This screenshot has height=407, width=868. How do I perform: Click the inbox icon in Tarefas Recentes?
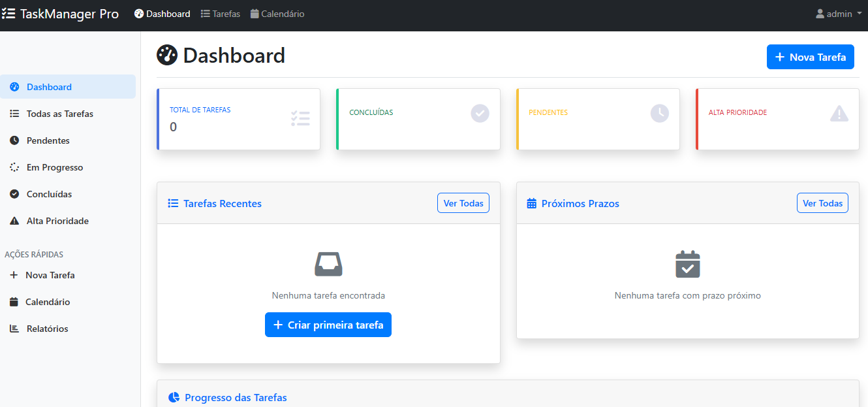click(x=328, y=264)
